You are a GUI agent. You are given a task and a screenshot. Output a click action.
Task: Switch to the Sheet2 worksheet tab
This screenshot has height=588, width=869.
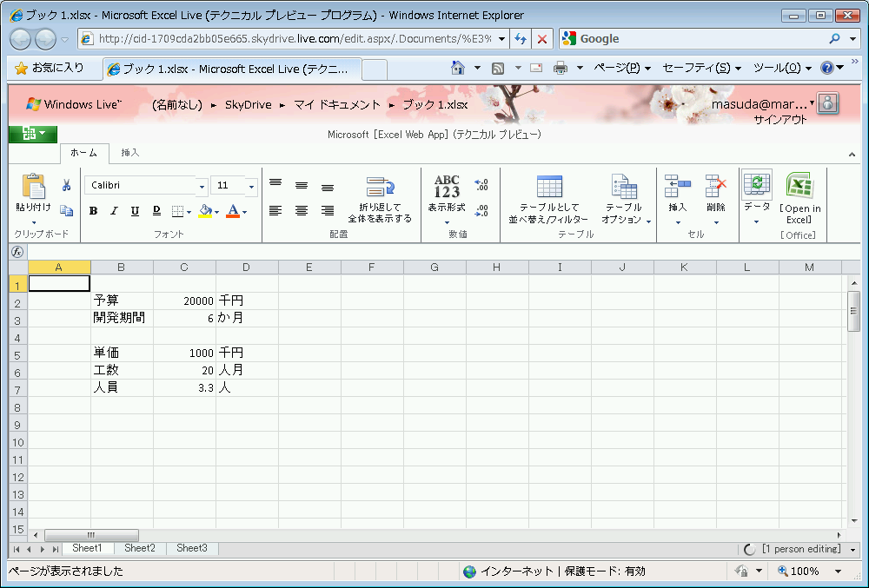[140, 549]
